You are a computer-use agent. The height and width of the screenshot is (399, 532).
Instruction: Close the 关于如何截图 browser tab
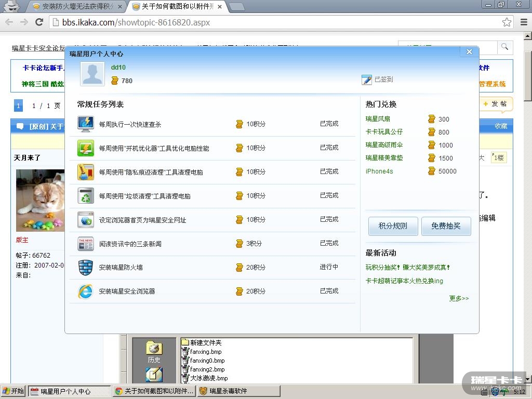pos(220,6)
